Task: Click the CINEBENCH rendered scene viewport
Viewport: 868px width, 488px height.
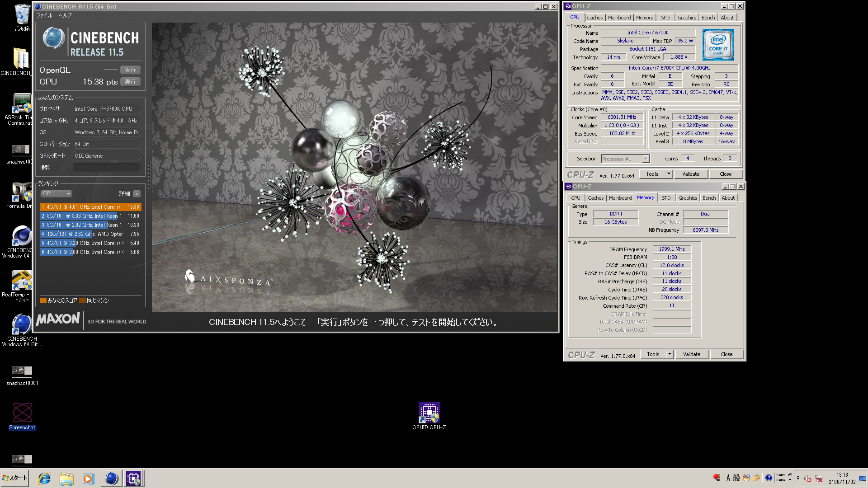Action: point(354,167)
